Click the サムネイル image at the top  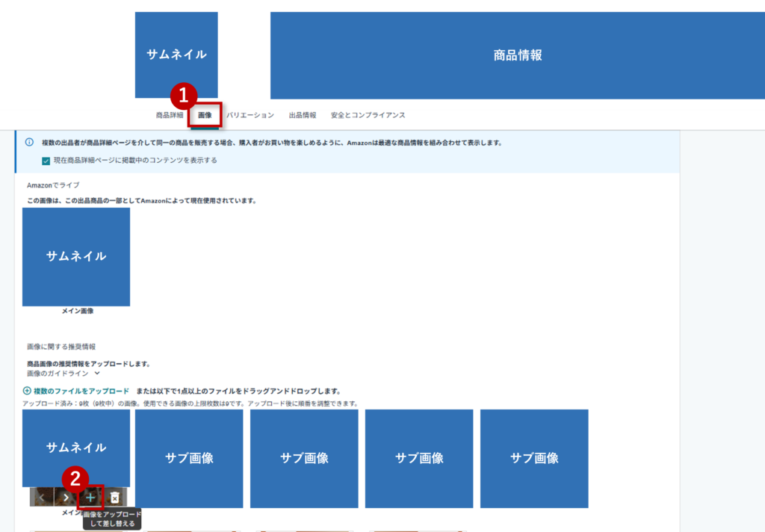176,54
